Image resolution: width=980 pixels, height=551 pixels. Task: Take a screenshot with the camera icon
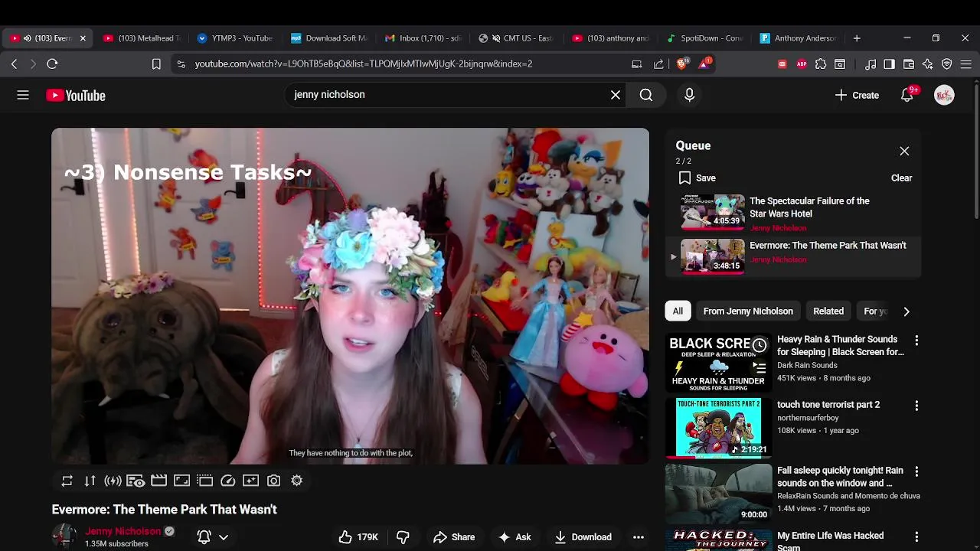[273, 481]
